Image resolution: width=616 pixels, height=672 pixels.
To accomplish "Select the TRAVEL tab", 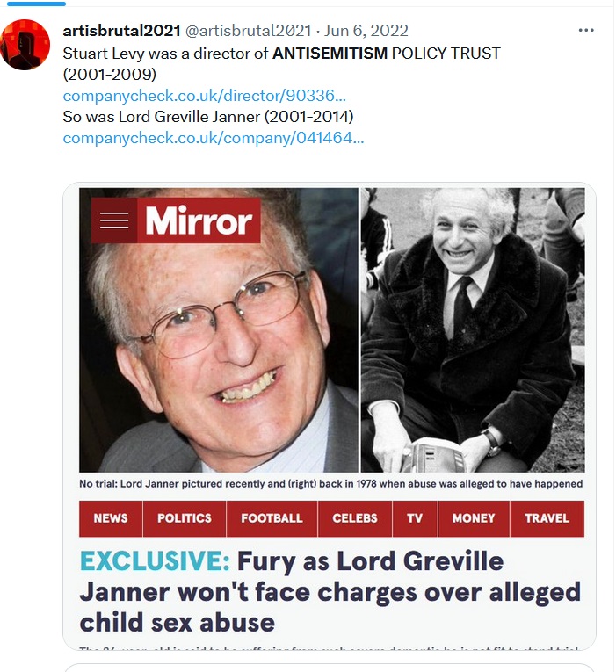I will 547,518.
